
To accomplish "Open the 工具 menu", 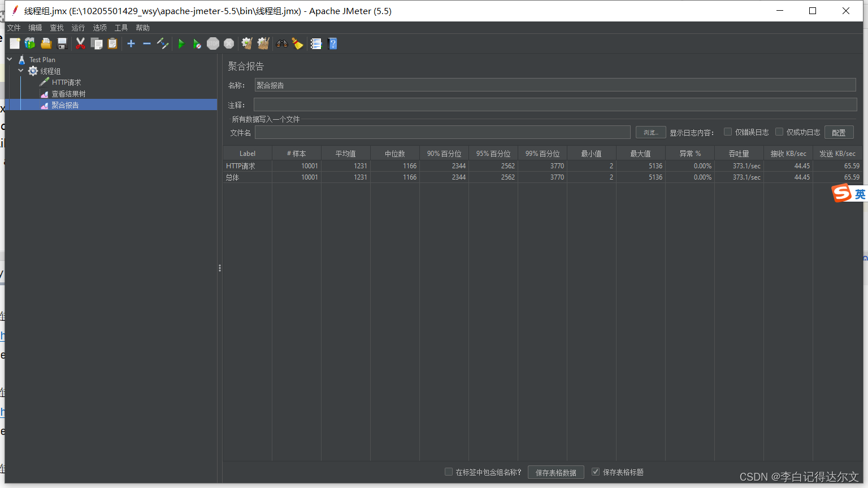I will [x=121, y=28].
